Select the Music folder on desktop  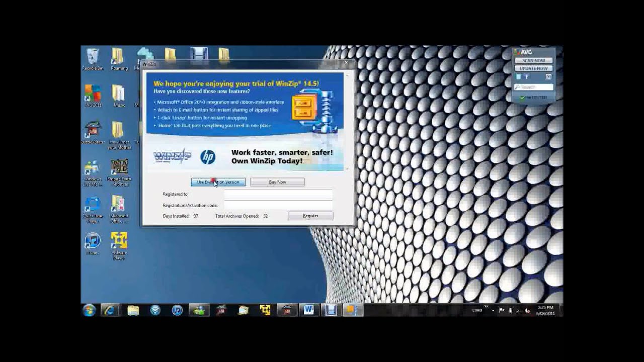119,96
